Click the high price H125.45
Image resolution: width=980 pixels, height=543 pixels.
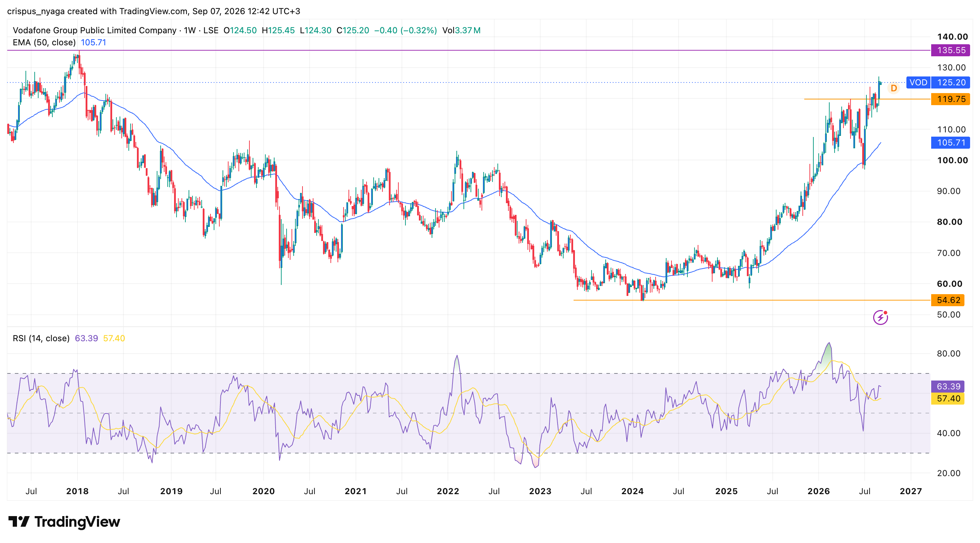pyautogui.click(x=278, y=30)
